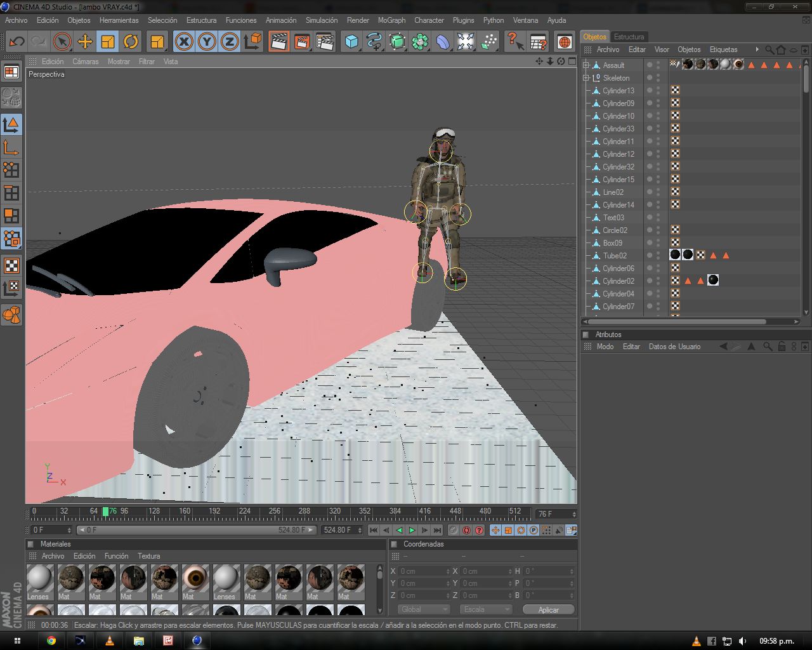This screenshot has height=650, width=812.
Task: Open the spline pen tool icon
Action: (x=374, y=42)
